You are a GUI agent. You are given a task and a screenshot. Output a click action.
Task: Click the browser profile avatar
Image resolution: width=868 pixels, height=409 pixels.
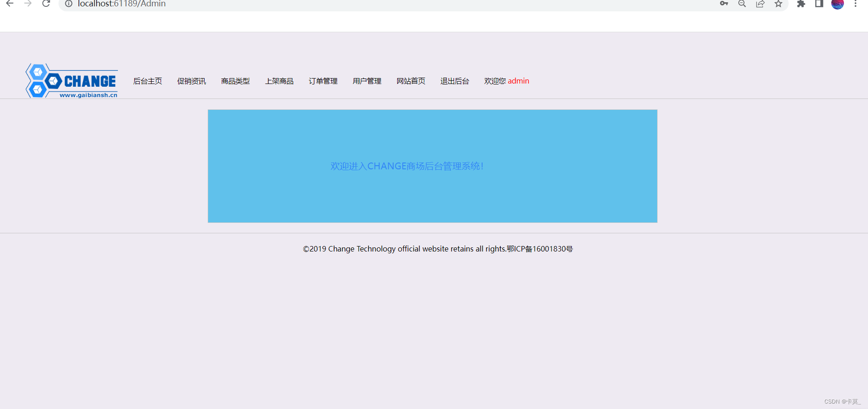pyautogui.click(x=838, y=5)
